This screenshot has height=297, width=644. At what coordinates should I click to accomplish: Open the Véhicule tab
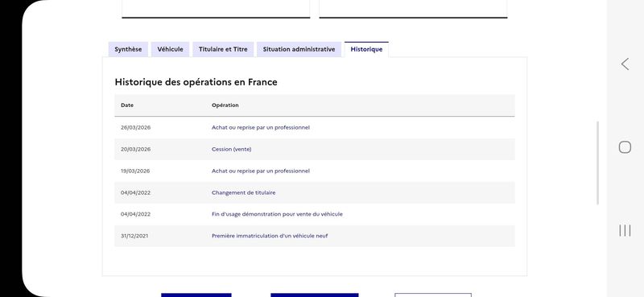coord(170,49)
